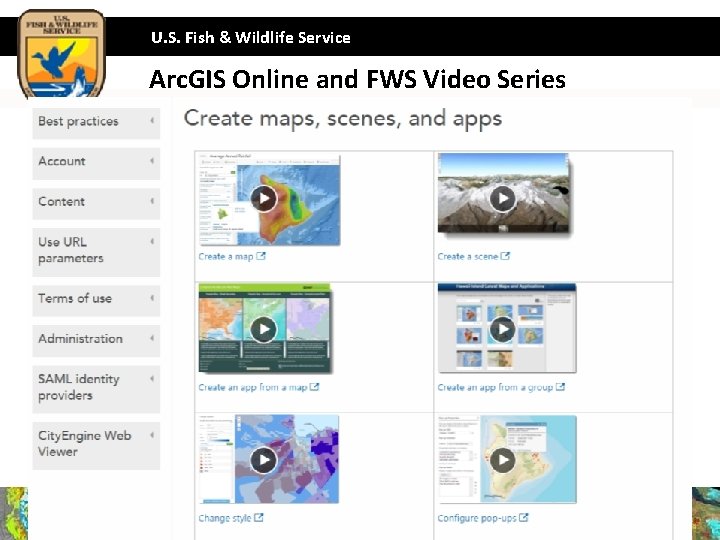Click external link icon beside Create an app from a group
Screen dimensions: 720x540
click(x=560, y=387)
